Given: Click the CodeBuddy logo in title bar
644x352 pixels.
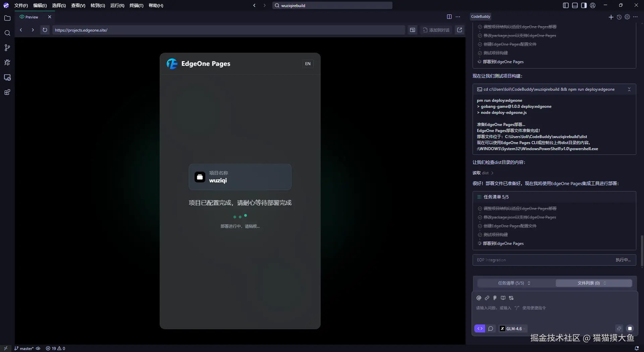Looking at the screenshot, I should [x=6, y=5].
